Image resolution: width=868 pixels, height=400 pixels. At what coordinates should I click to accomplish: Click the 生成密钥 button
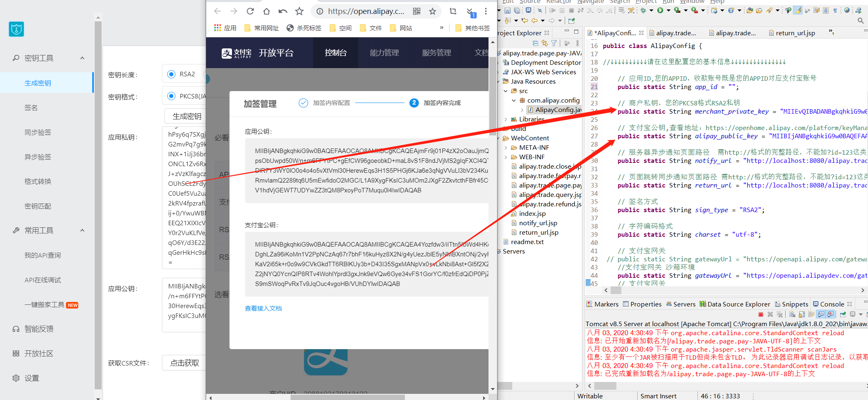coord(187,116)
